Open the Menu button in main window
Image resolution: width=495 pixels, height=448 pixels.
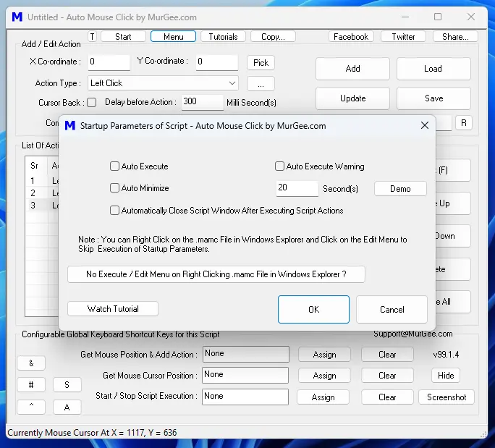tap(173, 37)
